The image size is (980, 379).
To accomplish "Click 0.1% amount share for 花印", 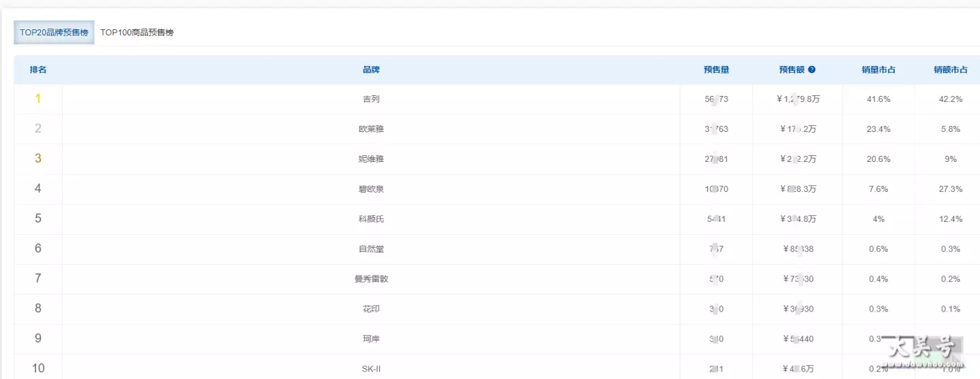I will (951, 309).
